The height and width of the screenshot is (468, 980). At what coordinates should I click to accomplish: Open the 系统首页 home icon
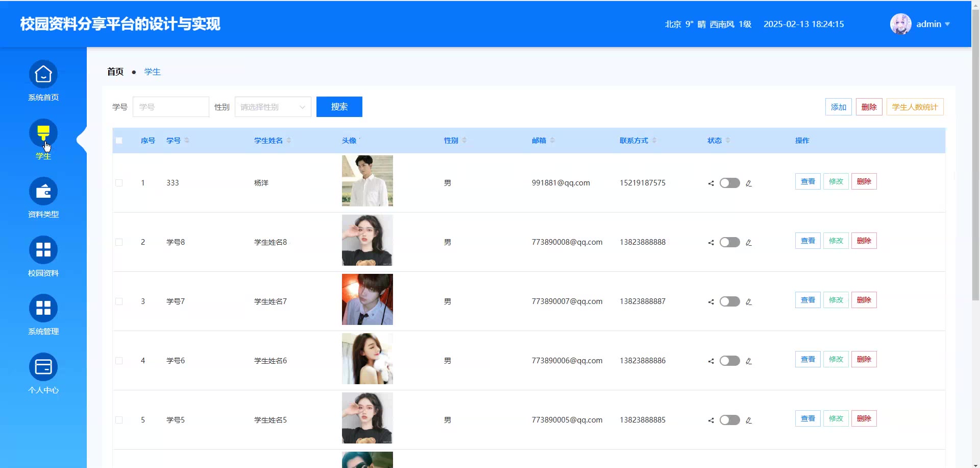pos(43,75)
